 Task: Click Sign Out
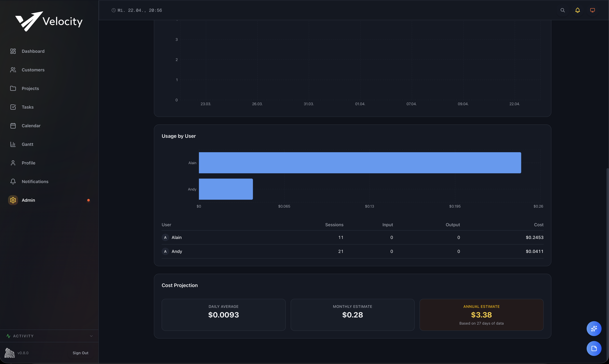(80, 353)
